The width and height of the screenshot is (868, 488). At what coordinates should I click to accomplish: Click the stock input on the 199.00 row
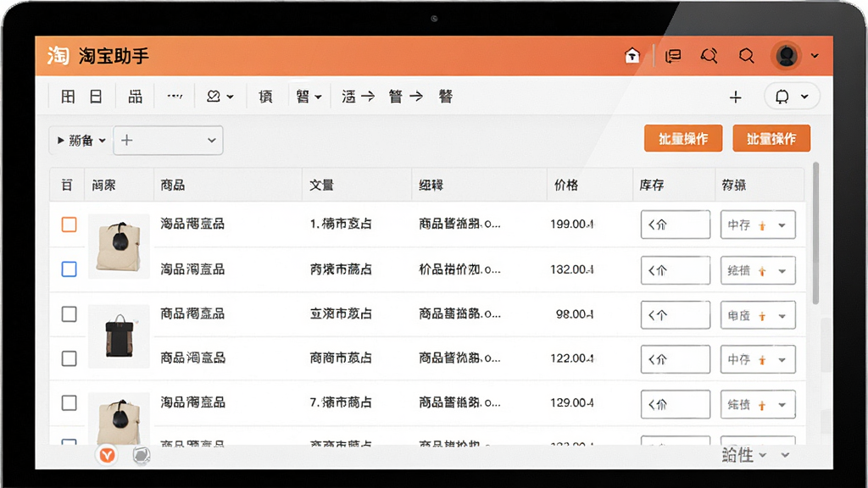(x=676, y=225)
